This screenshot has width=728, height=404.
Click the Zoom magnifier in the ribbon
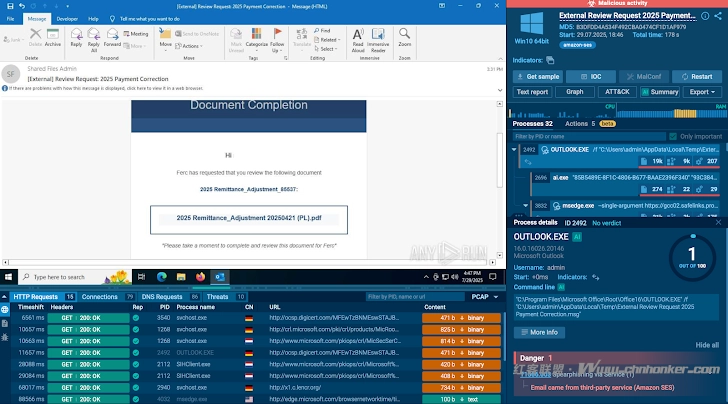pyautogui.click(x=405, y=37)
